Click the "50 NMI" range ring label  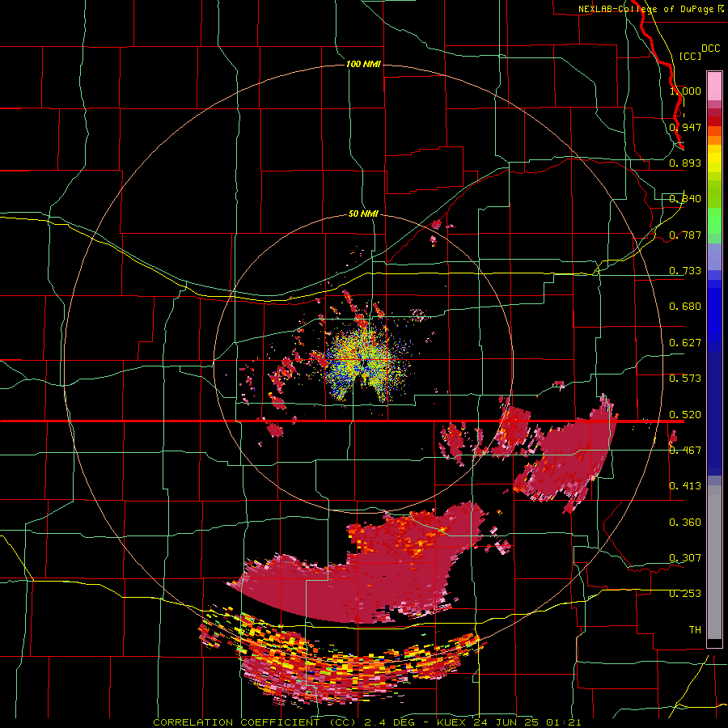click(x=363, y=214)
